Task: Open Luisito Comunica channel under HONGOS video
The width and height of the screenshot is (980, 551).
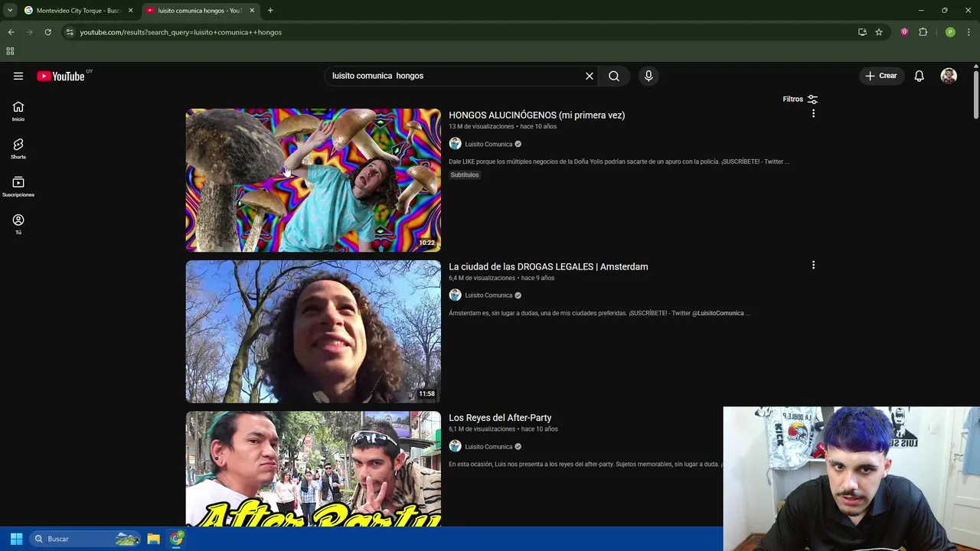Action: pos(488,144)
